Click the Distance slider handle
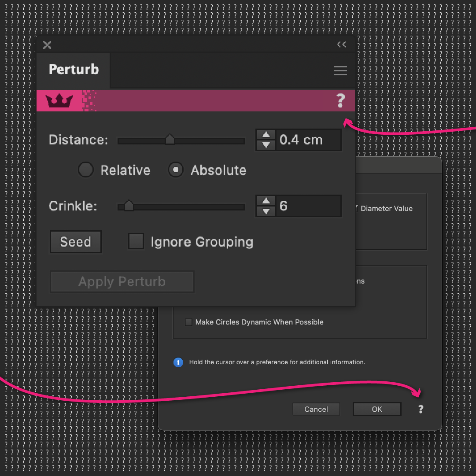The image size is (476, 476). (170, 139)
